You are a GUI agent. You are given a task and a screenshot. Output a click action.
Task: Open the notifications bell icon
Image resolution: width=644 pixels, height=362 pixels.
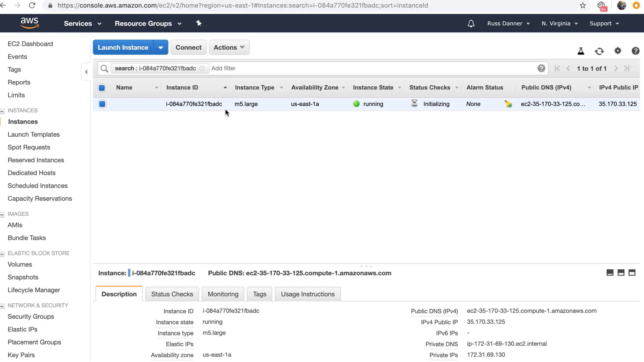tap(471, 23)
